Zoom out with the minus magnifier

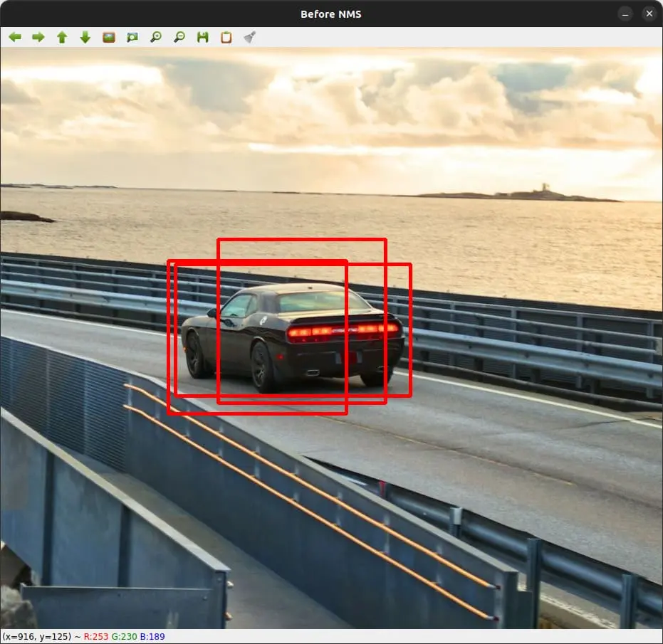click(x=179, y=37)
